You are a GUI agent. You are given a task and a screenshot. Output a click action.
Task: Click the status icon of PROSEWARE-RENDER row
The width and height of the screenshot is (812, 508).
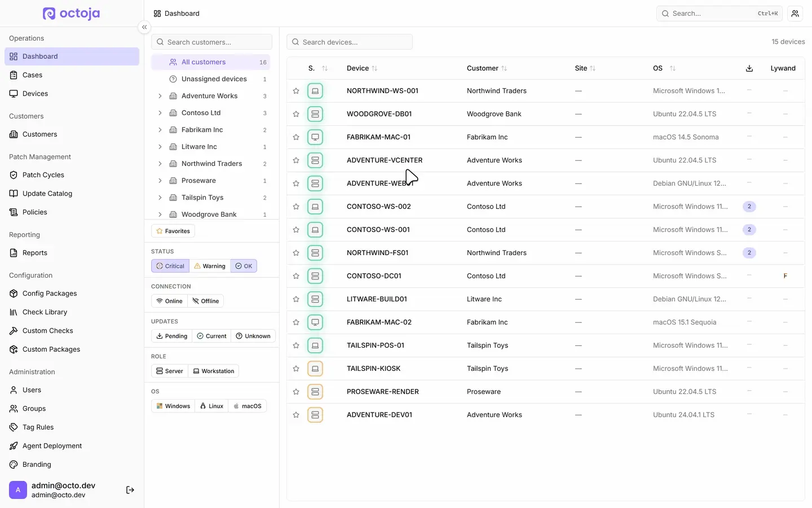(x=315, y=392)
